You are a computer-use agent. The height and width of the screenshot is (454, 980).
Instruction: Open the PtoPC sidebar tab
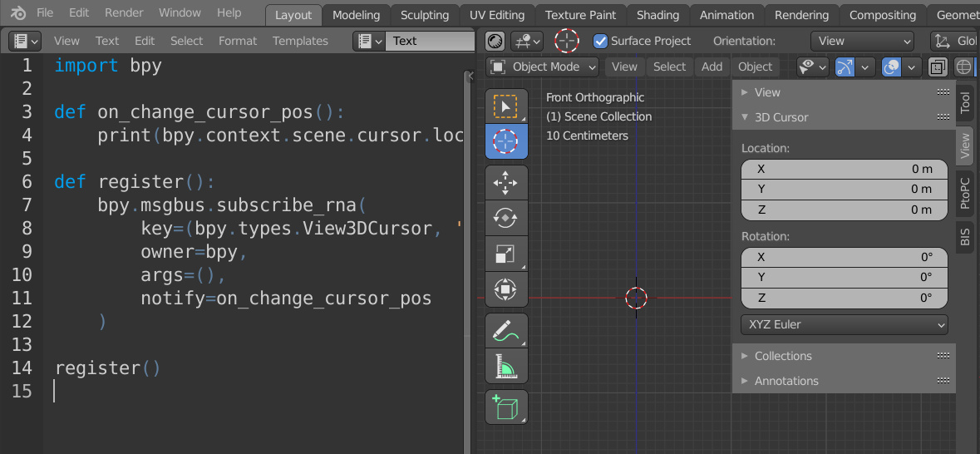pyautogui.click(x=965, y=193)
